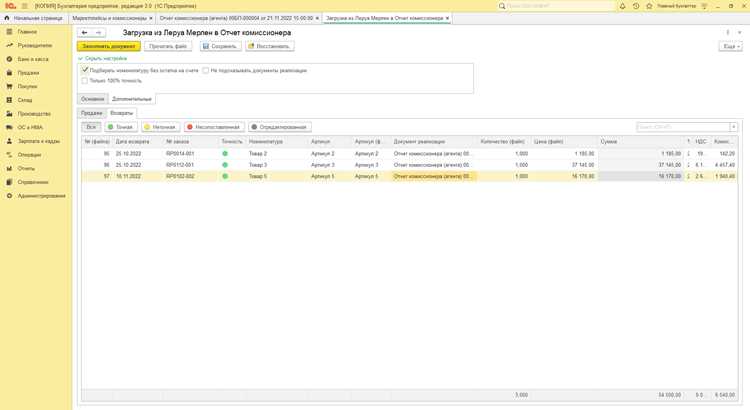
Task: Click the highlighted Отчет комиссионера cell in Товар 5 row
Action: 434,177
